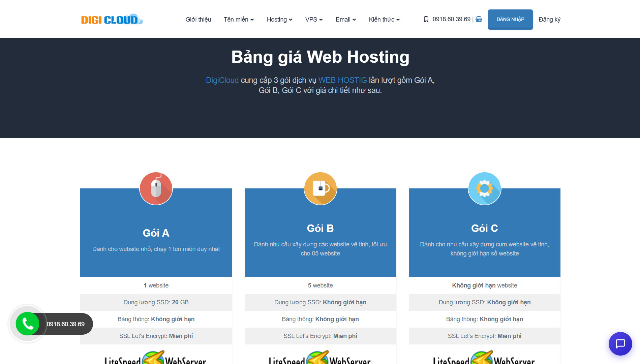
Task: Click Gói C Băng thông row
Action: (x=485, y=319)
